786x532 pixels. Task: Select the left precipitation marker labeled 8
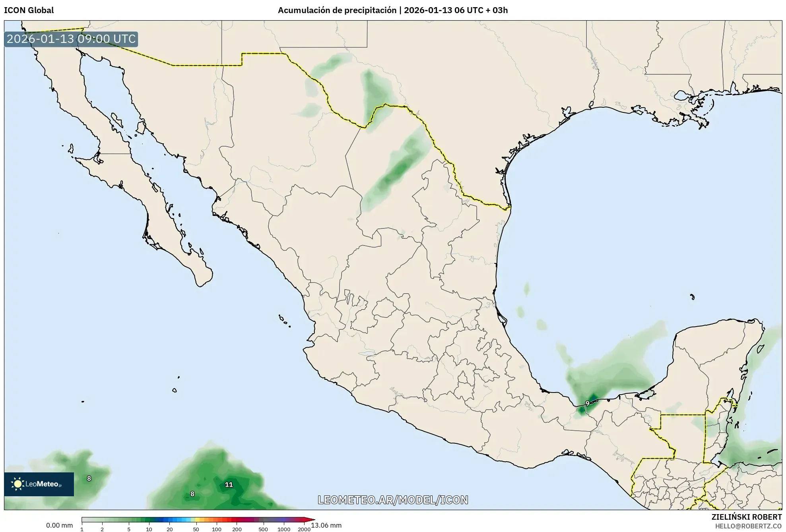pos(89,478)
